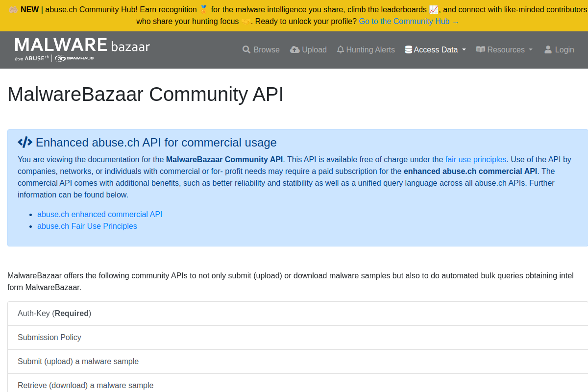This screenshot has height=392, width=588.
Task: Click the Resources book icon
Action: click(x=481, y=49)
